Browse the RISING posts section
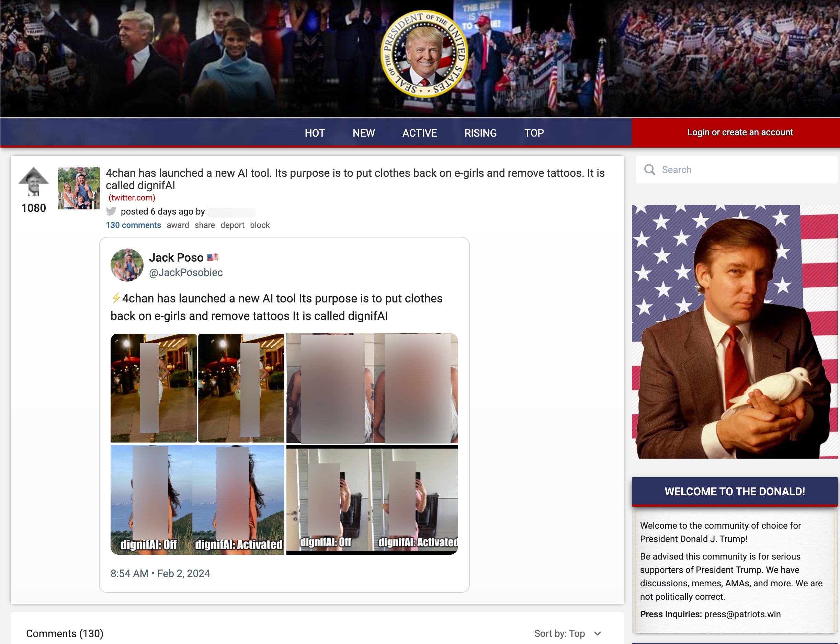 tap(480, 133)
